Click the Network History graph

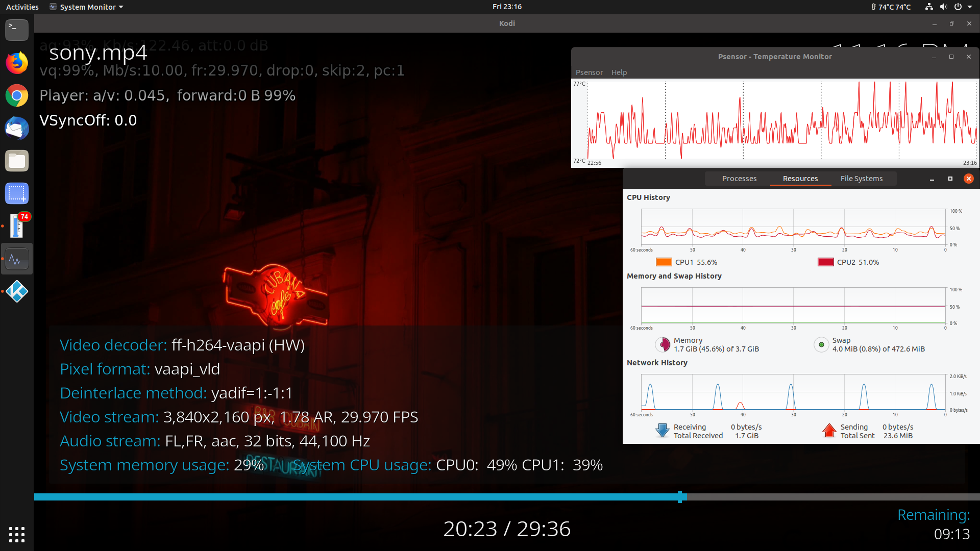click(793, 392)
